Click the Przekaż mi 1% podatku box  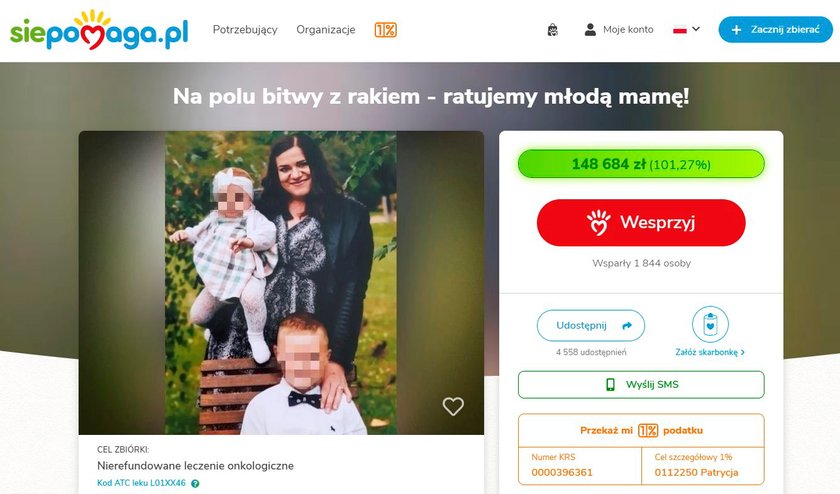coord(641,430)
